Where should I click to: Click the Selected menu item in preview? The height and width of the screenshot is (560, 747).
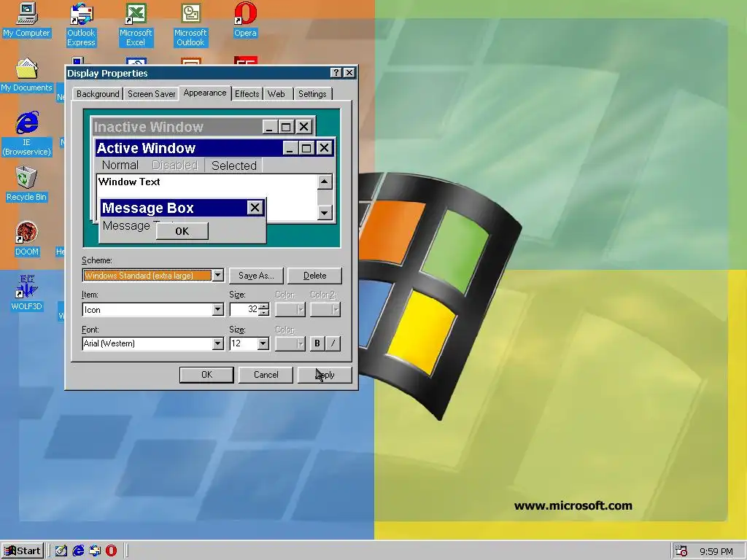pyautogui.click(x=234, y=166)
